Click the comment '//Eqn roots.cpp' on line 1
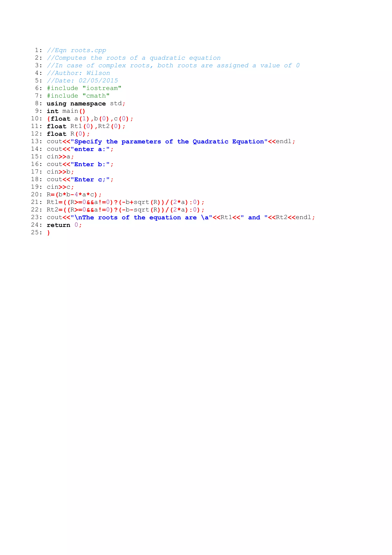This screenshot has width=392, height=555. (76, 50)
